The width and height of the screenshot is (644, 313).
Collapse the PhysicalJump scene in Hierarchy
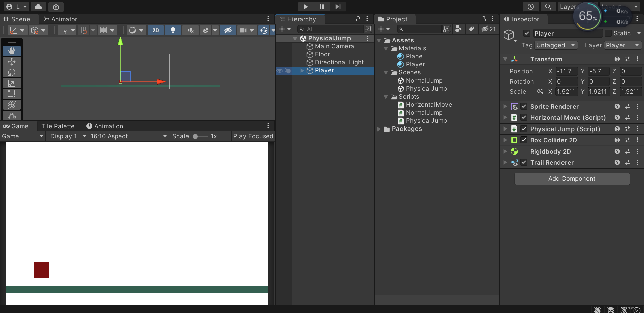(x=295, y=39)
